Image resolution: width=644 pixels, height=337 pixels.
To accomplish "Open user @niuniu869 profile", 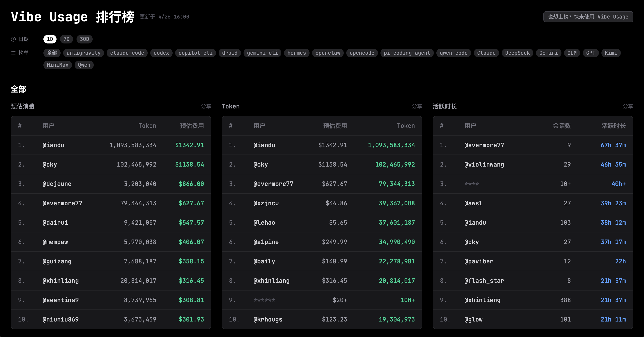I will click(60, 319).
